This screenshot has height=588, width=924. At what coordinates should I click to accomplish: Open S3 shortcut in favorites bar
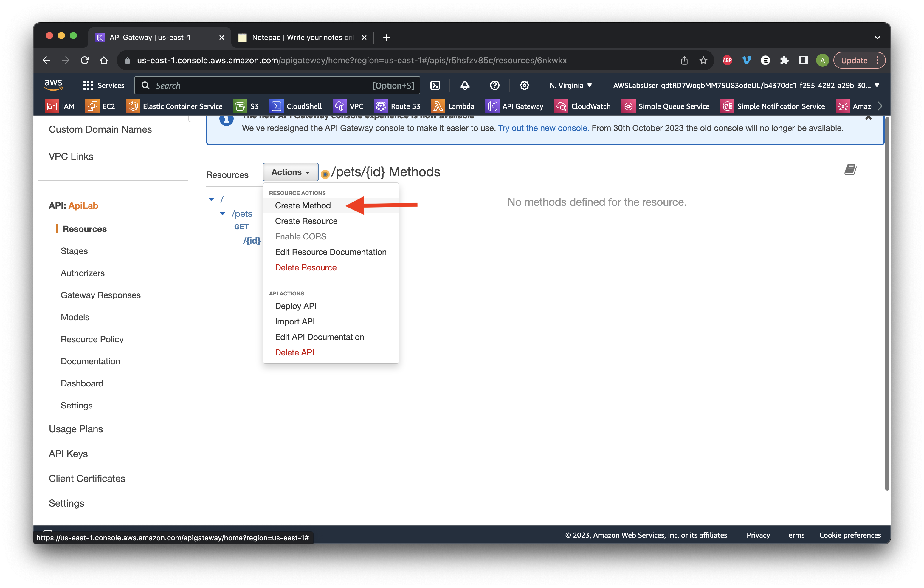[246, 106]
